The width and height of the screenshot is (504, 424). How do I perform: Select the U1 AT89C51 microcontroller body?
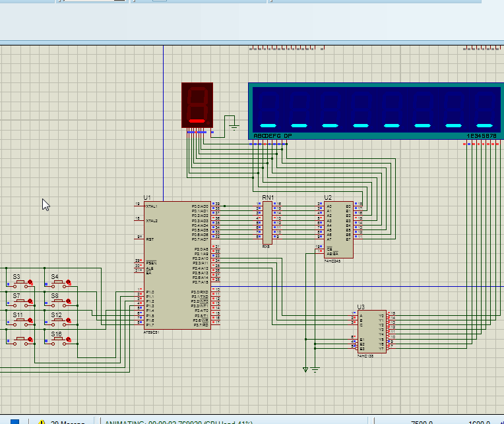[x=177, y=265]
